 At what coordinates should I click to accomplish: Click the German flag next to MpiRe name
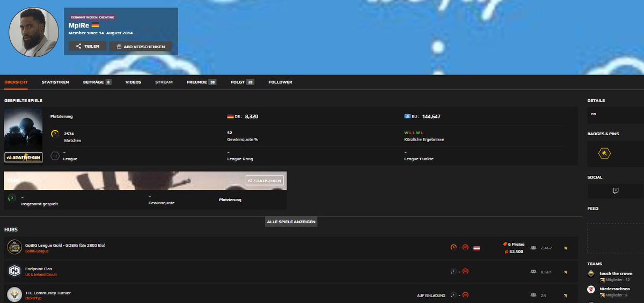coord(95,25)
